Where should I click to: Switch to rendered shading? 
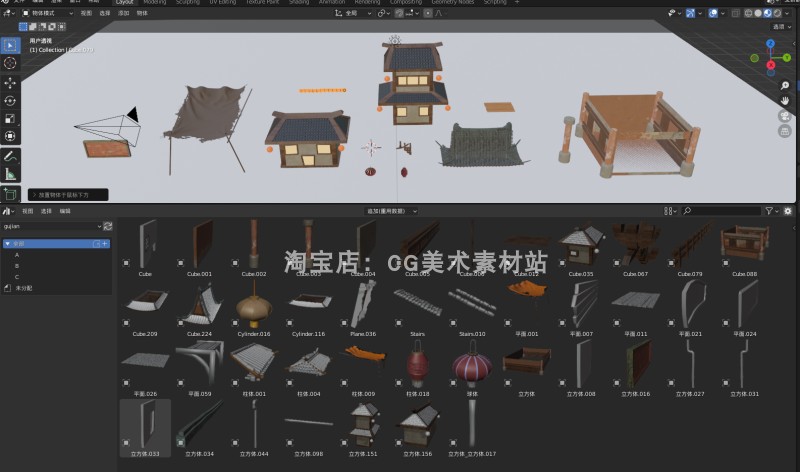coord(778,13)
